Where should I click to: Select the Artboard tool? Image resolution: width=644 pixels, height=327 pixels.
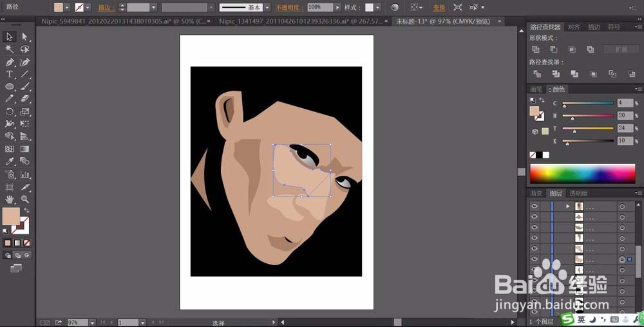click(x=10, y=187)
